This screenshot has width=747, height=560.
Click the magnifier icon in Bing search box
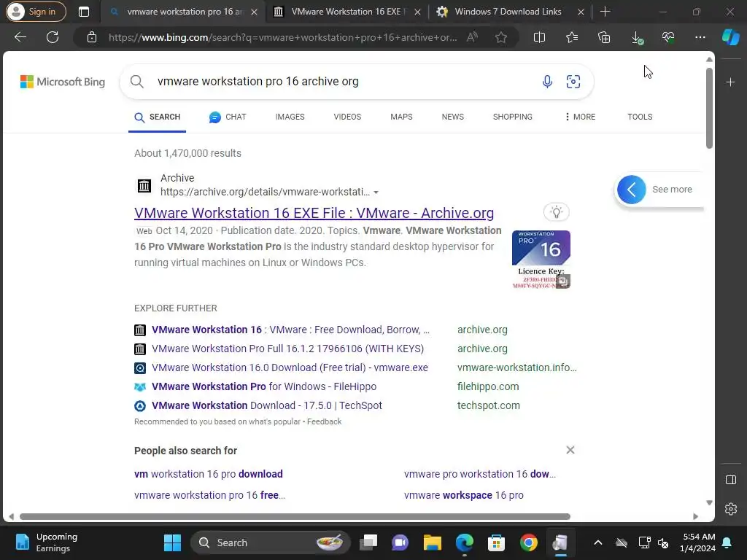pos(136,82)
